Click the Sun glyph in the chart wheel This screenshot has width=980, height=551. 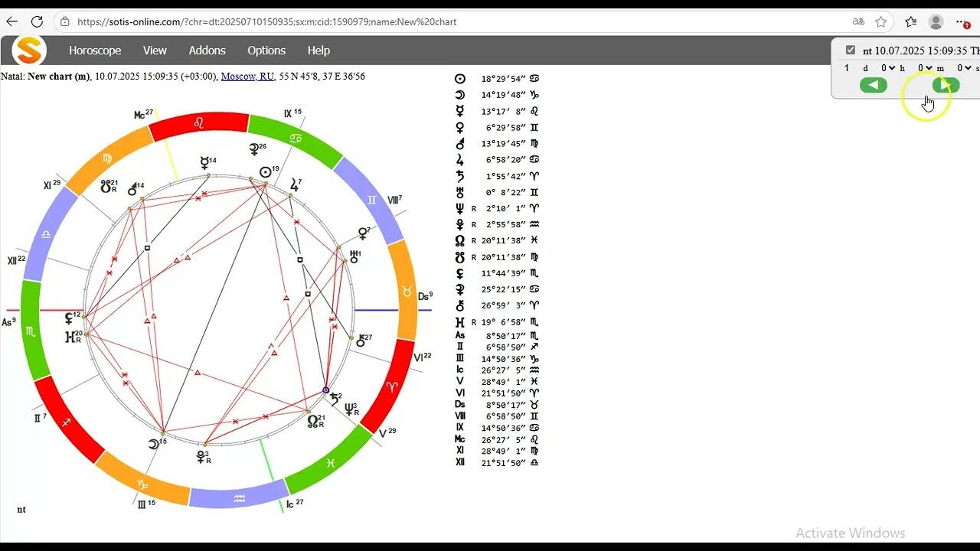[x=266, y=172]
